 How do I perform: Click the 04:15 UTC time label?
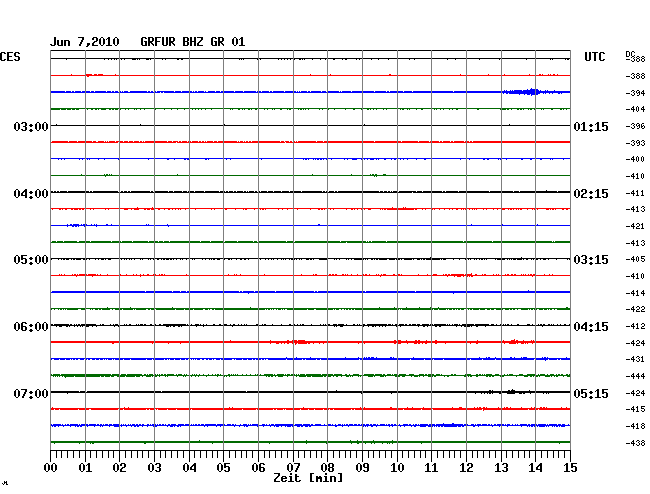pos(591,327)
